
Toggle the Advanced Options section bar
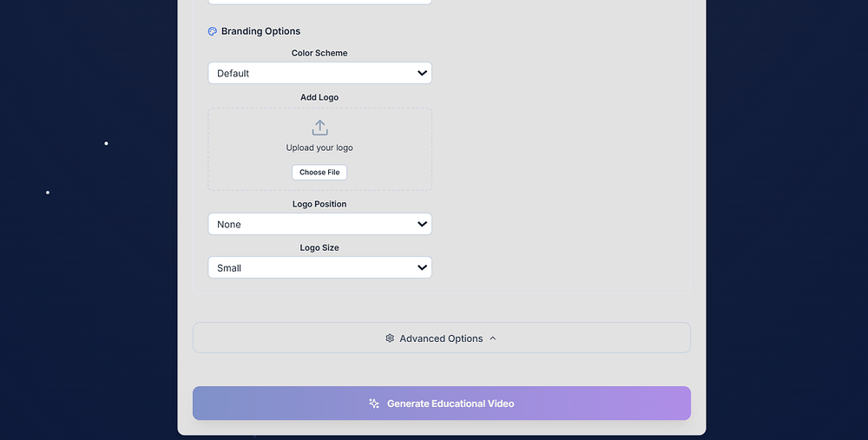442,338
